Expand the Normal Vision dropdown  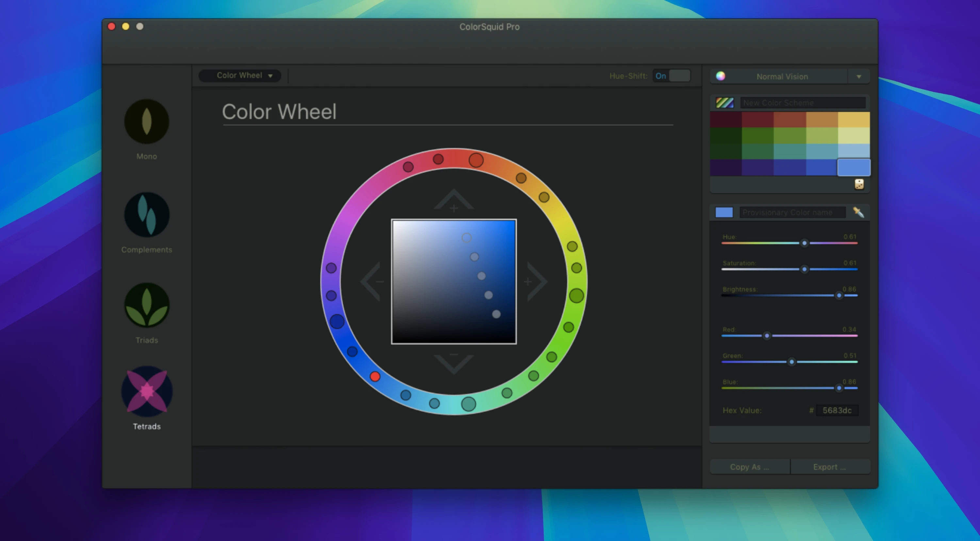[858, 76]
